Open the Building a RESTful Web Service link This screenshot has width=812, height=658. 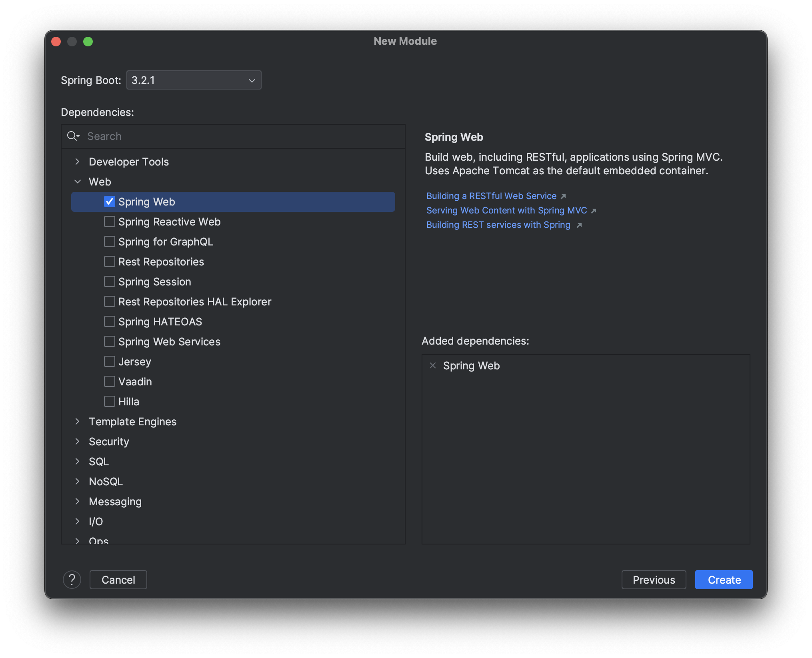(491, 196)
